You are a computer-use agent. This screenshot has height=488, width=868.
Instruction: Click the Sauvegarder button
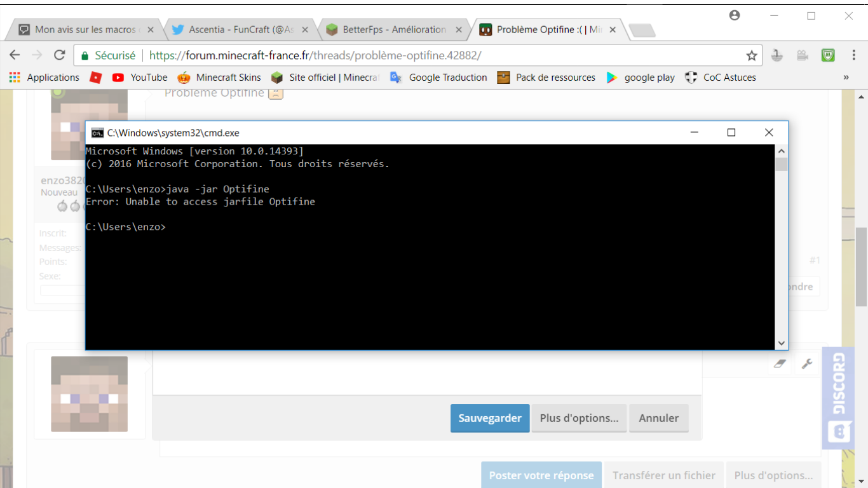(x=490, y=418)
